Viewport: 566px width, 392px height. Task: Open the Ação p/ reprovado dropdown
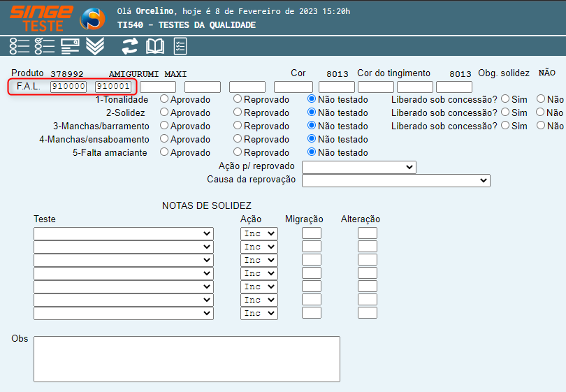[x=359, y=167]
